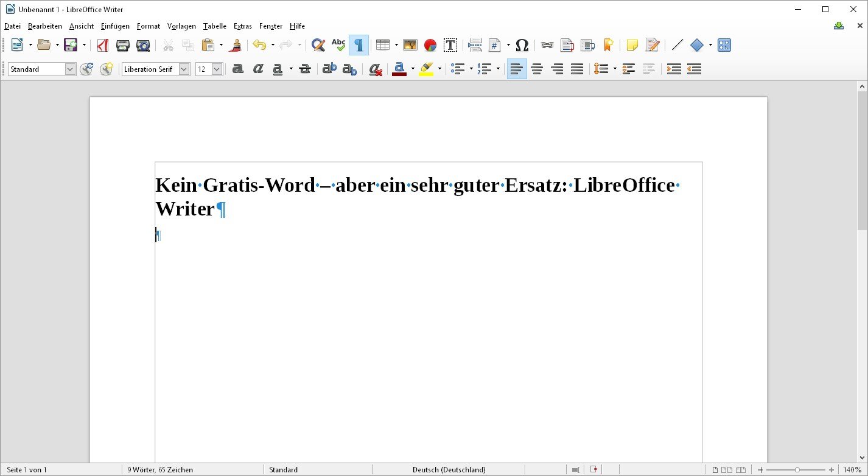This screenshot has height=476, width=868.
Task: Open the Format menu
Action: tap(149, 26)
